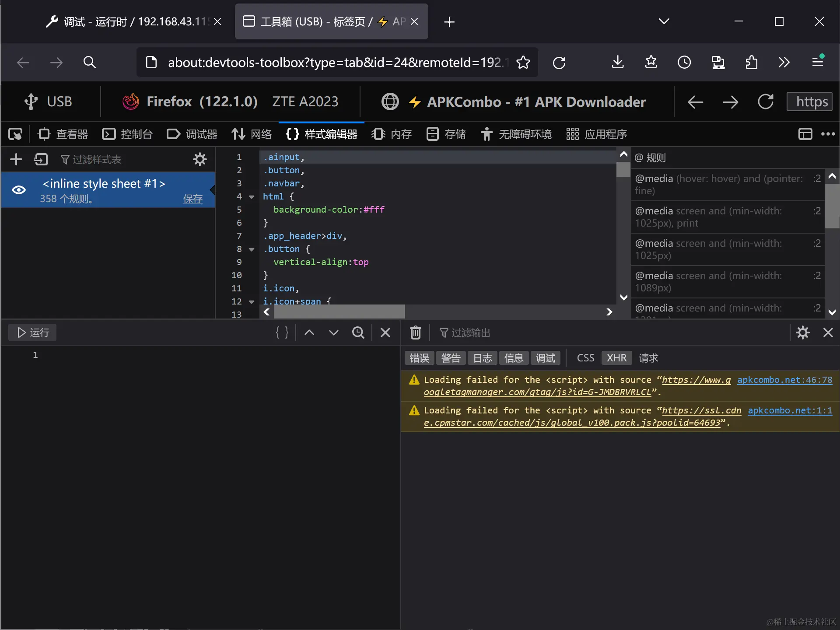Collapse the html rule at line 4

coord(252,197)
